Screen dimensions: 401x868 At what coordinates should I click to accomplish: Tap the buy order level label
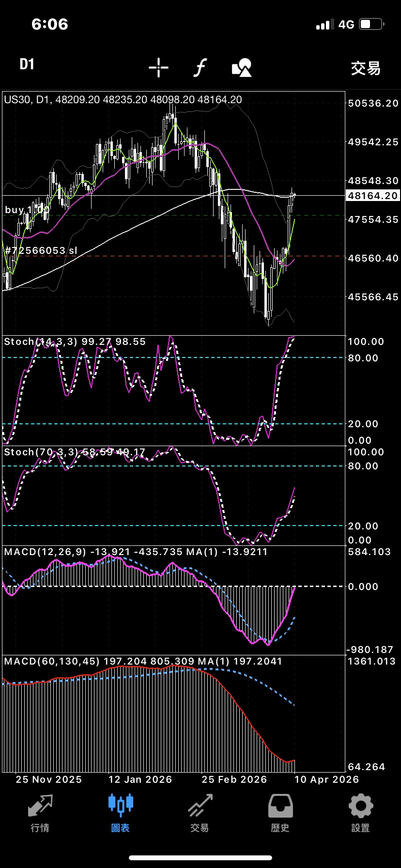tap(24, 210)
